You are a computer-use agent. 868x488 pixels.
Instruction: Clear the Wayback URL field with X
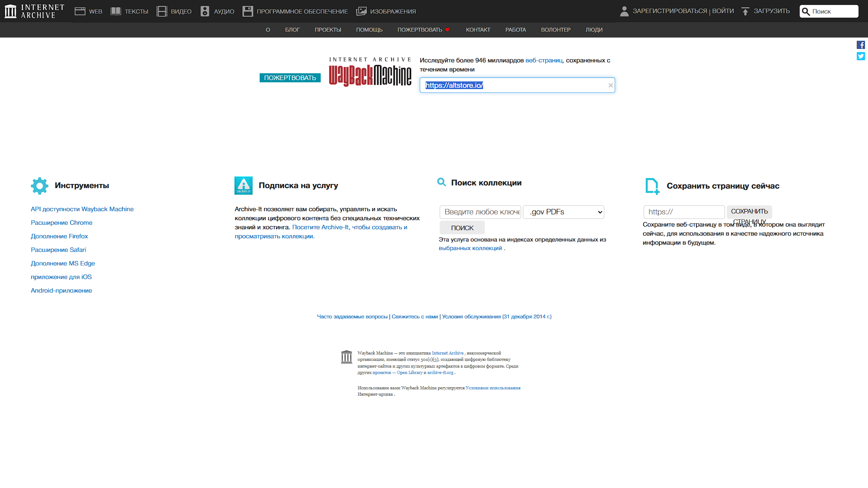pos(610,85)
